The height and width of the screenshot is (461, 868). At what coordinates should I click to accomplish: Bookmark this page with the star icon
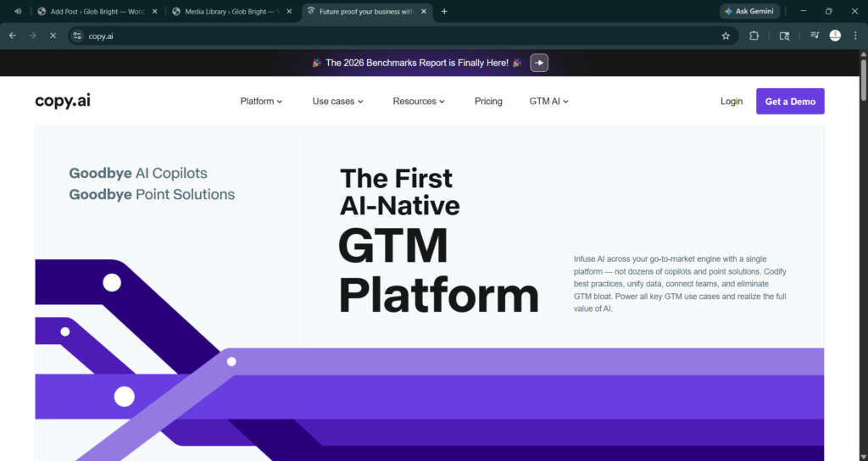coord(726,36)
